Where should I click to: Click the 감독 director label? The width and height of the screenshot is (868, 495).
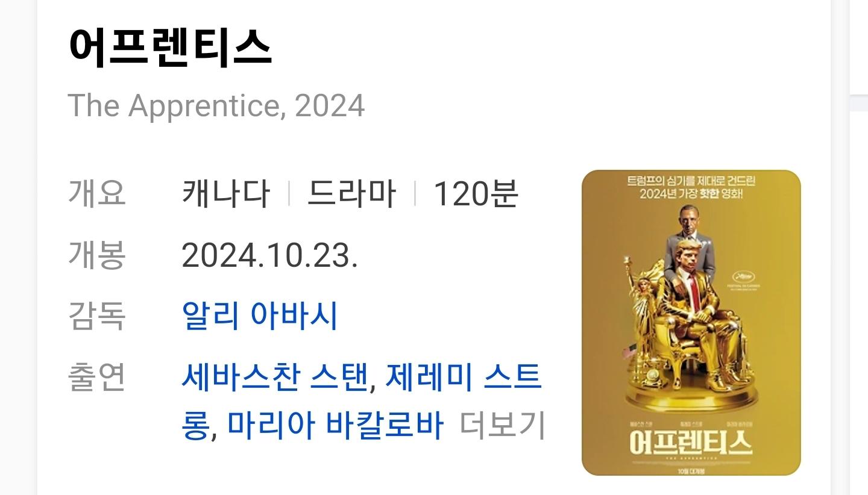pos(97,316)
